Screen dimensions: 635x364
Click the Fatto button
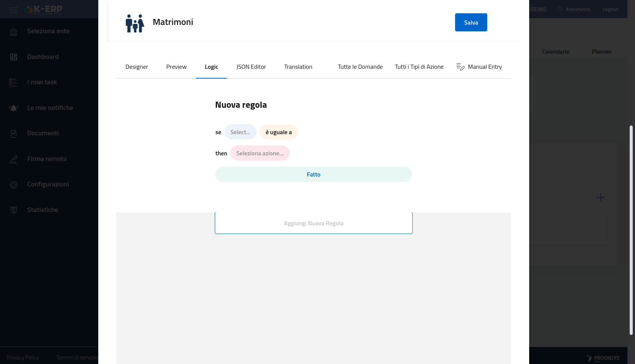313,175
